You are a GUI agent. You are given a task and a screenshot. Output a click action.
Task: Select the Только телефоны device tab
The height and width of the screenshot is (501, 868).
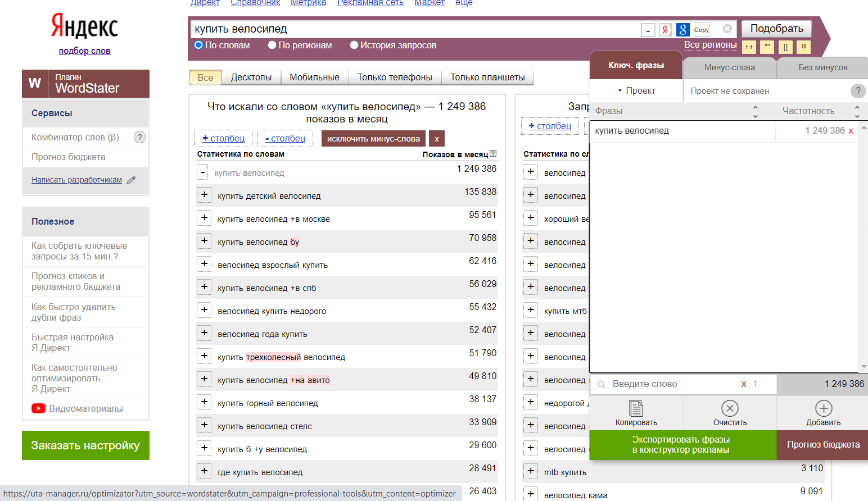point(395,78)
